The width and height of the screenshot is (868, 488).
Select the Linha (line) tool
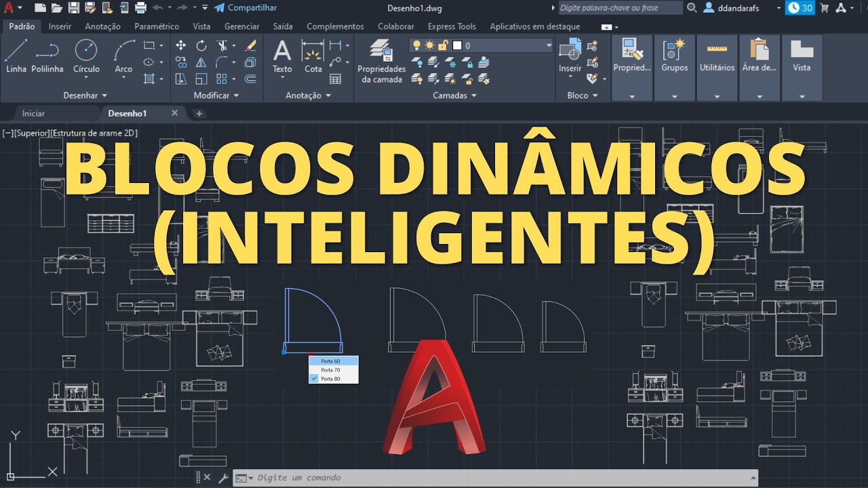tap(16, 56)
